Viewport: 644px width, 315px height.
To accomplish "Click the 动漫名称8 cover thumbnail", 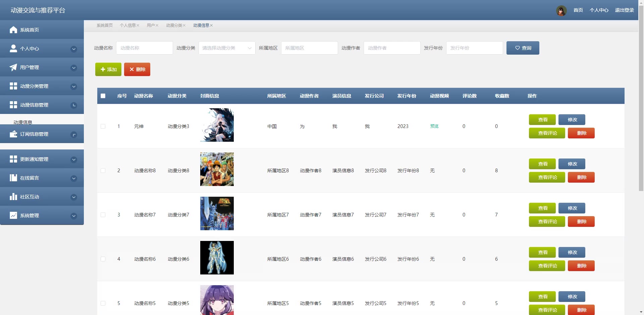I will pyautogui.click(x=217, y=169).
